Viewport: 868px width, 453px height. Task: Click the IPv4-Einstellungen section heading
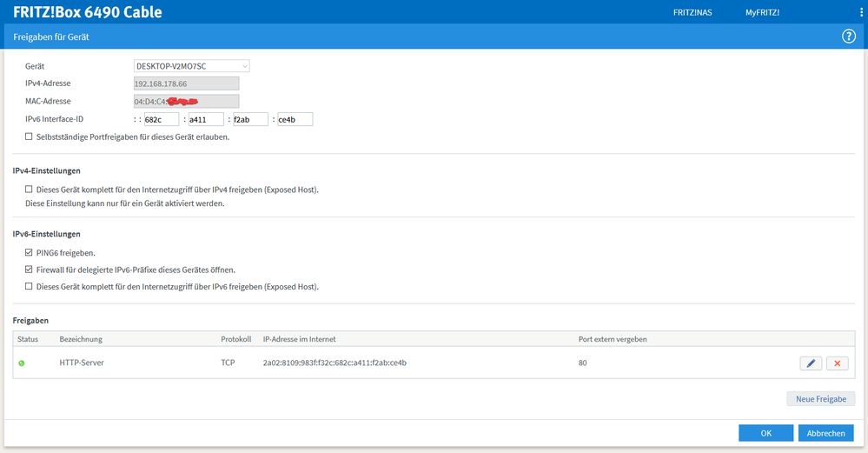47,170
